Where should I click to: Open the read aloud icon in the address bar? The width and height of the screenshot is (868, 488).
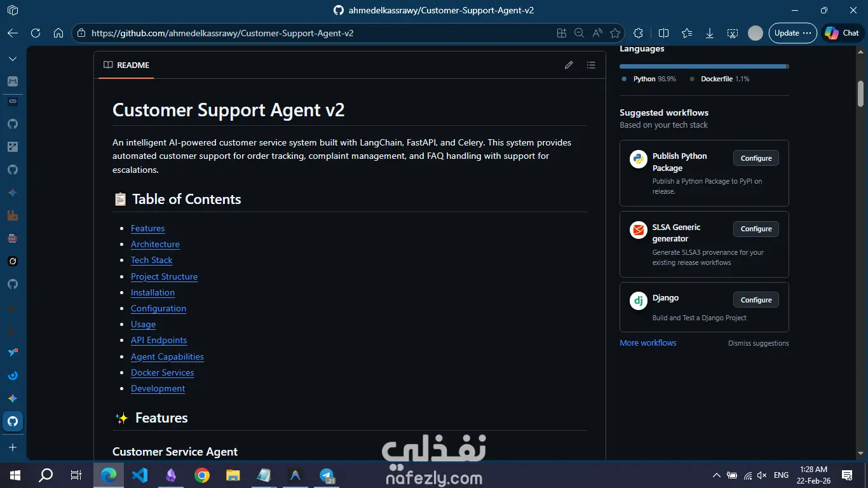point(597,33)
